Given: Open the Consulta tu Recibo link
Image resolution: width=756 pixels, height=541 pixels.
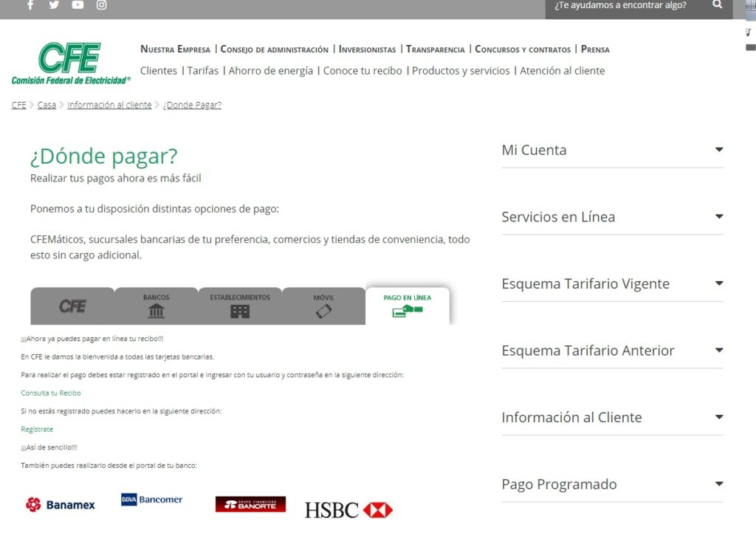Looking at the screenshot, I should coord(51,393).
